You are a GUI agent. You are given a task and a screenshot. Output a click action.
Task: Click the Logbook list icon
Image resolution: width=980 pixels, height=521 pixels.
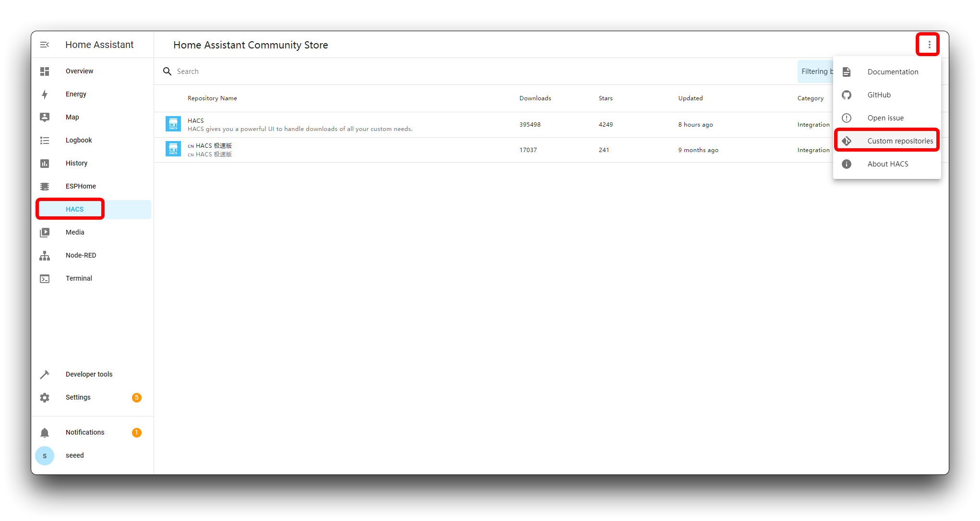pos(45,140)
